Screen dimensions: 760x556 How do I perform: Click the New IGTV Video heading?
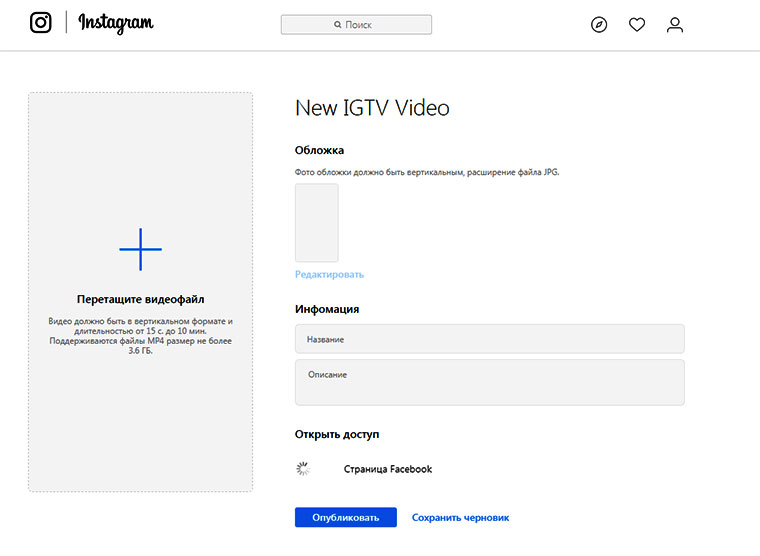click(x=372, y=108)
